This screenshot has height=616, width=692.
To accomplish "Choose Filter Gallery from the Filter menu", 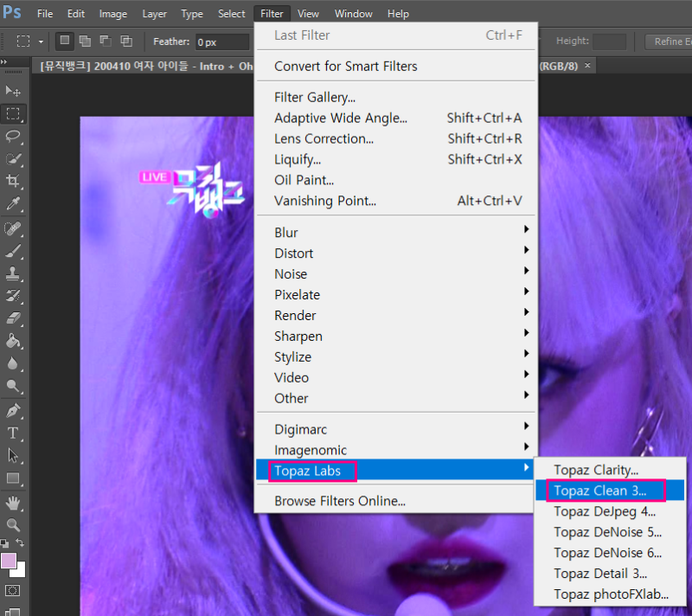I will pos(397,97).
